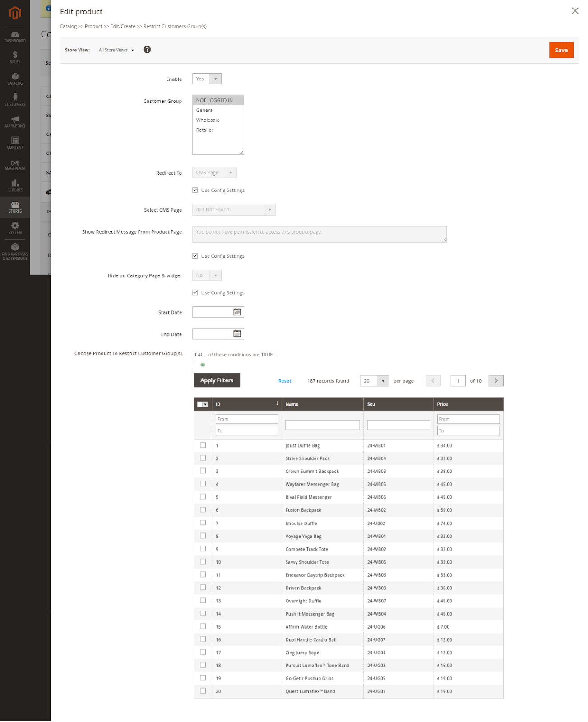The image size is (588, 722).
Task: Uncheck Use Config Settings under Redirect To
Action: [x=195, y=190]
